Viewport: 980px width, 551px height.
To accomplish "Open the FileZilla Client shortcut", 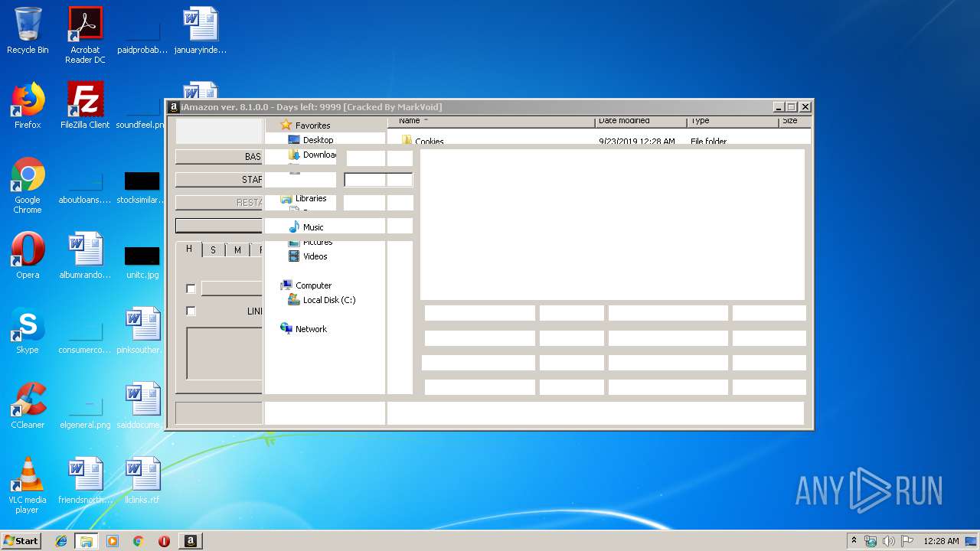I will 85,106.
